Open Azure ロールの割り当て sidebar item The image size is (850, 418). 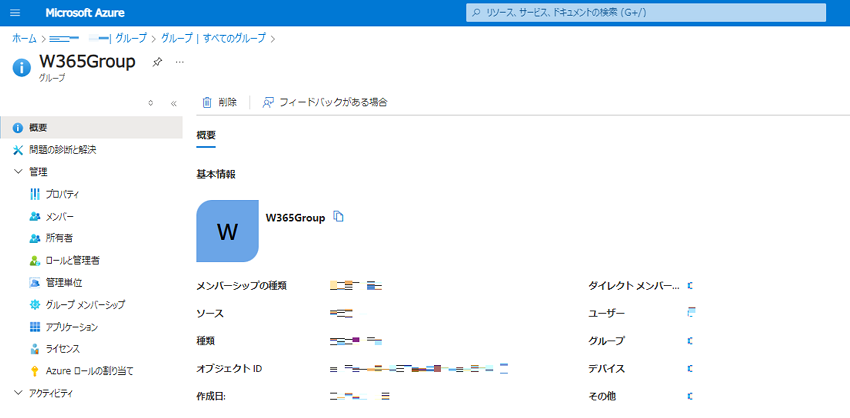[x=91, y=371]
